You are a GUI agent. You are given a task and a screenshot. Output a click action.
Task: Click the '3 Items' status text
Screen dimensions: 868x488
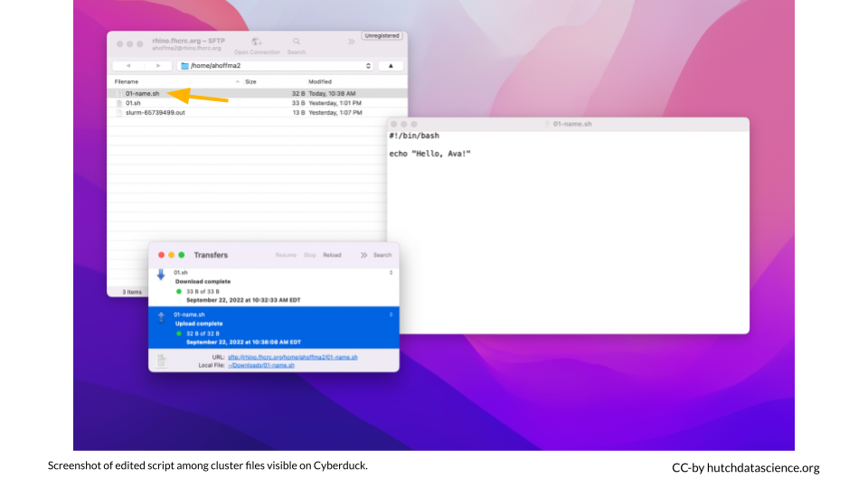click(132, 292)
